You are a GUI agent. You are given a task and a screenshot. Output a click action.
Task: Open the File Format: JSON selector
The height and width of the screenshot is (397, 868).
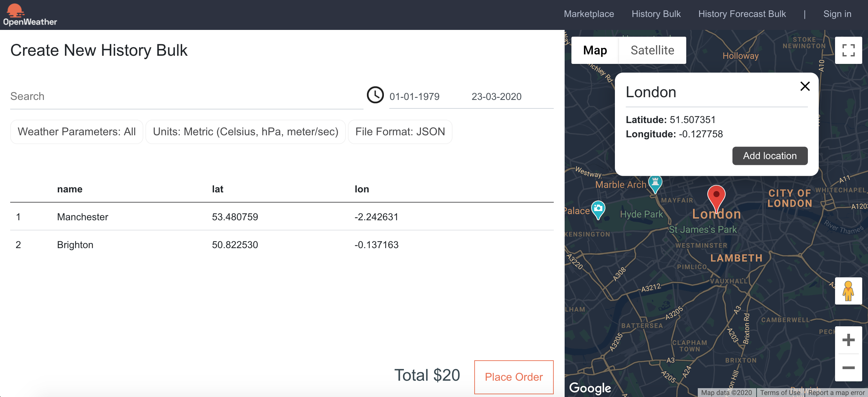(400, 132)
